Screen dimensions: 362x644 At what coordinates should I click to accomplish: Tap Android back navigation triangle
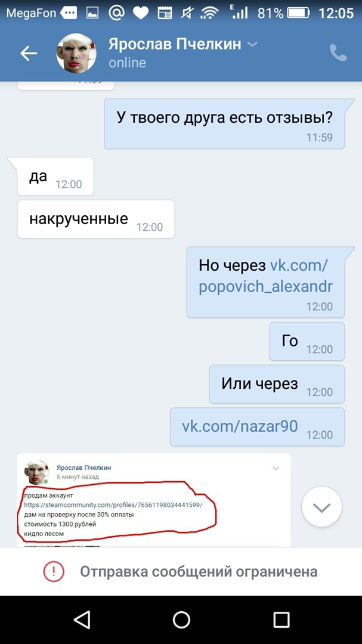[x=81, y=620]
